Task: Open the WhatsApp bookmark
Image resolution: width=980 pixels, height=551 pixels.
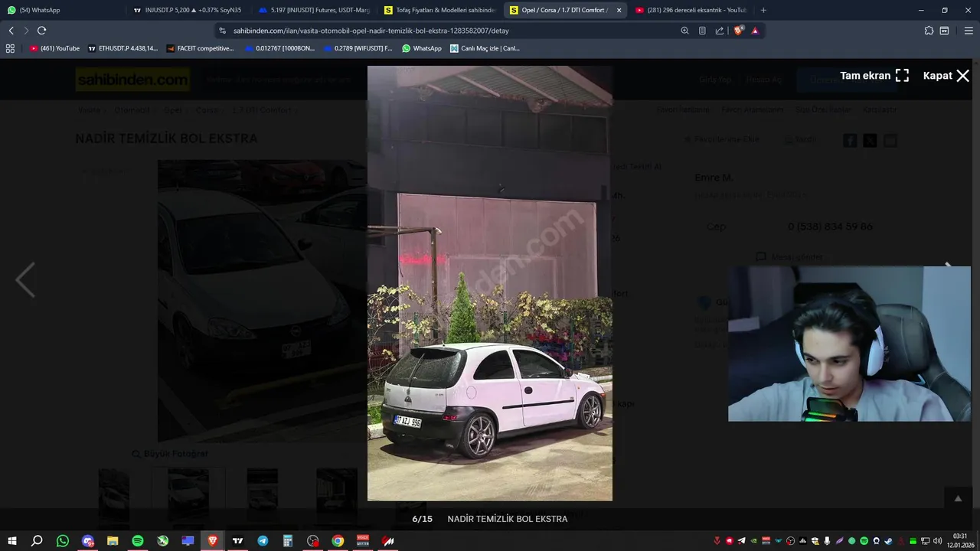Action: (x=422, y=48)
